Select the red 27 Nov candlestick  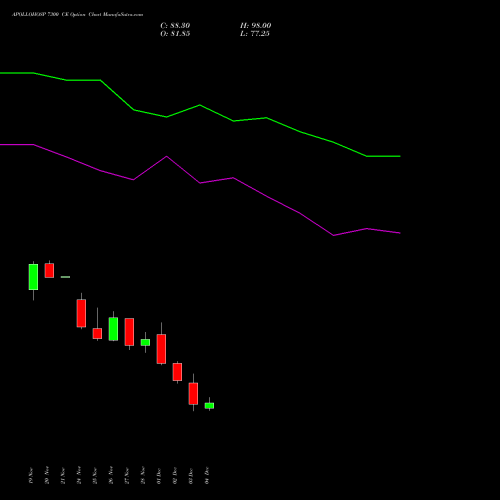click(129, 332)
